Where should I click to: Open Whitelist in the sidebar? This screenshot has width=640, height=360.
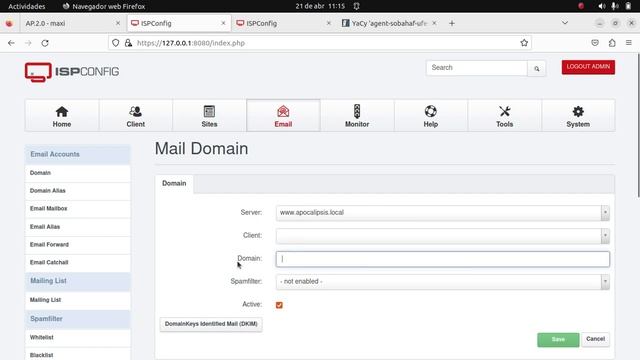[x=78, y=338]
